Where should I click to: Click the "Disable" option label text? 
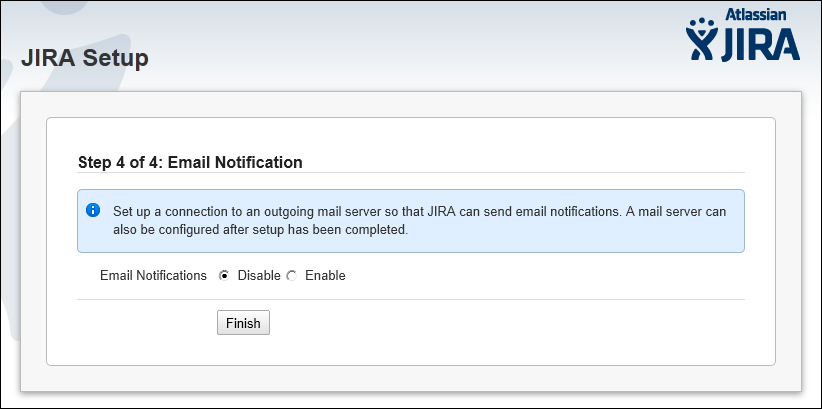pyautogui.click(x=259, y=275)
